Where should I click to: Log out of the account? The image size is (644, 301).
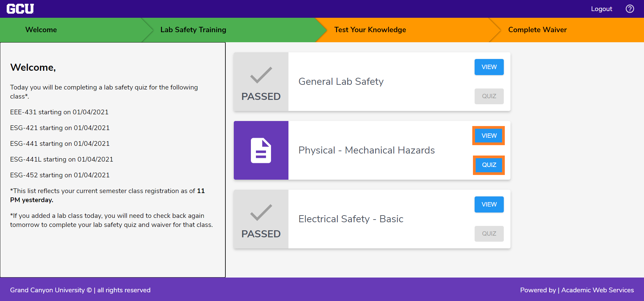[x=601, y=9]
